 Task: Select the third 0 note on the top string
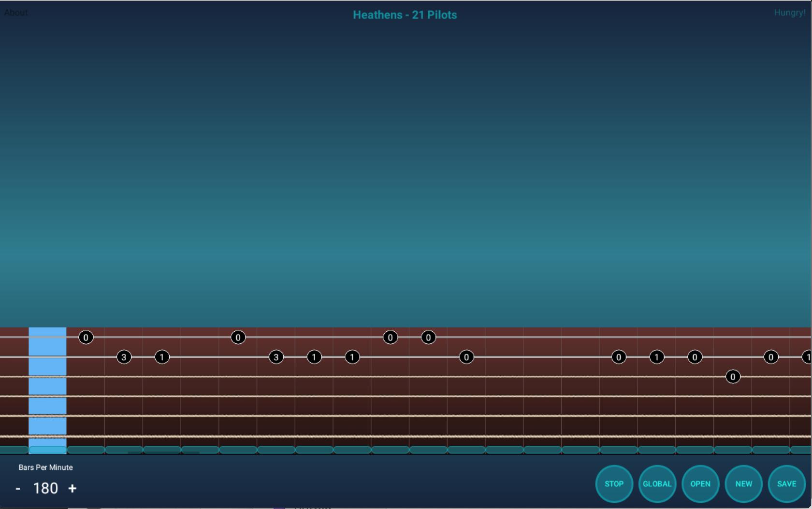(390, 338)
